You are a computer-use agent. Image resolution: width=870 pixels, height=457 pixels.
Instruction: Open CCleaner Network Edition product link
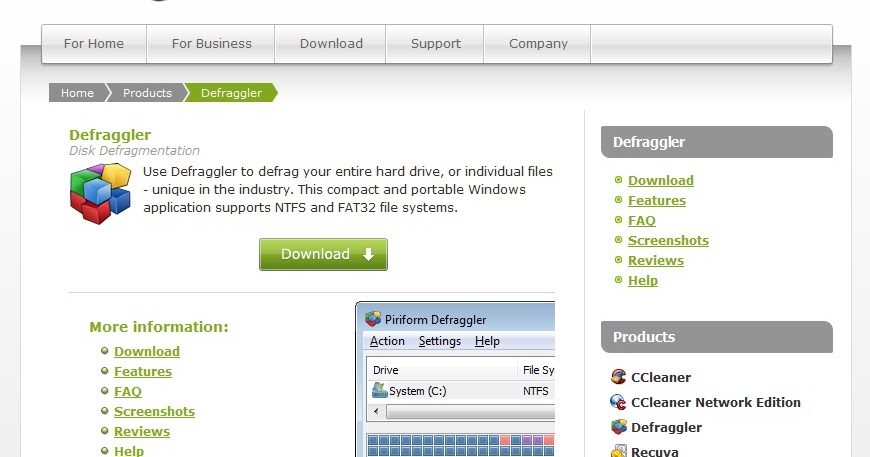[716, 402]
